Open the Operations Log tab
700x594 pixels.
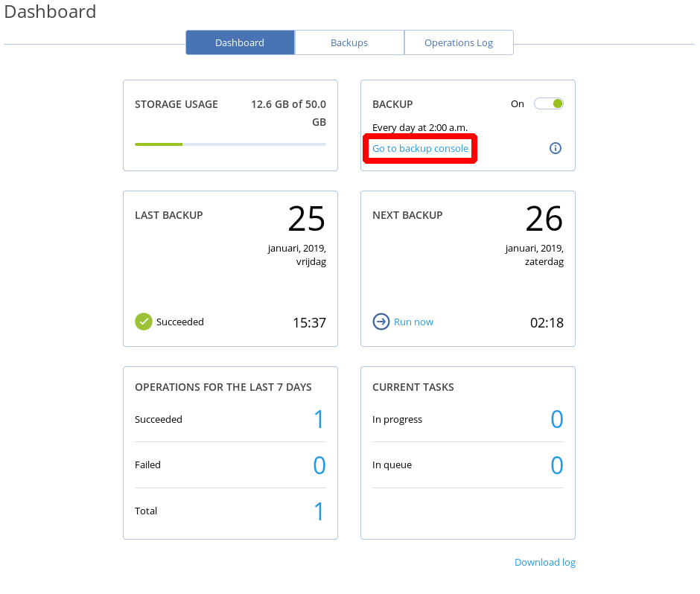[459, 42]
